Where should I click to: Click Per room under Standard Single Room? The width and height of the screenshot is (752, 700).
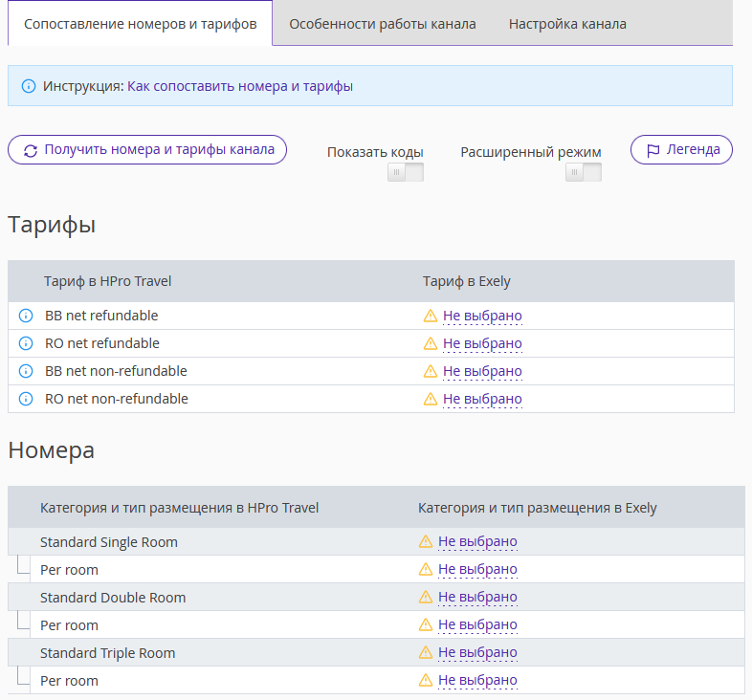[69, 570]
